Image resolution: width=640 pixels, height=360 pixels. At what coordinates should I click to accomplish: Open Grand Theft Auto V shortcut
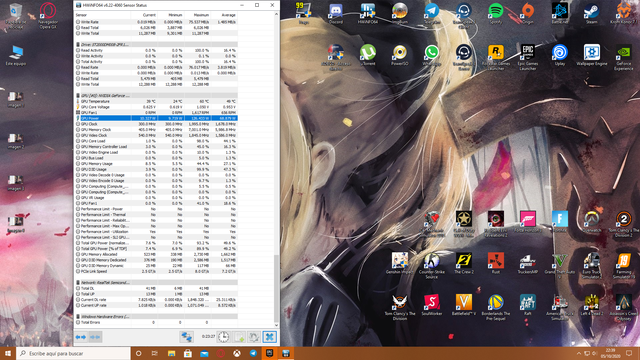pos(560,266)
